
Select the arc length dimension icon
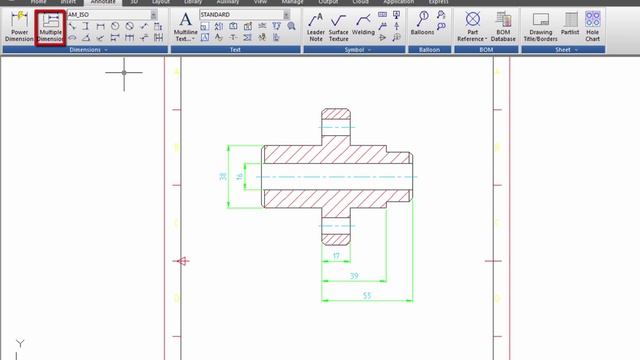(x=72, y=38)
